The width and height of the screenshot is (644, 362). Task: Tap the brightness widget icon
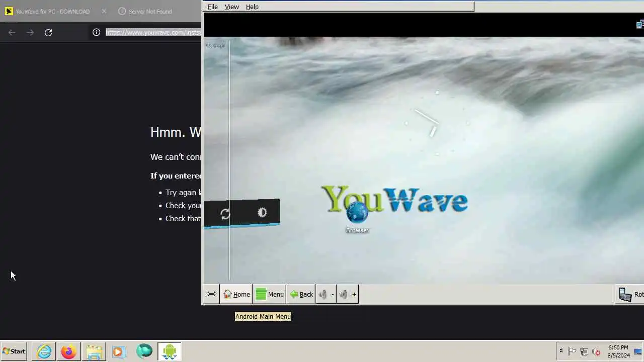click(262, 213)
